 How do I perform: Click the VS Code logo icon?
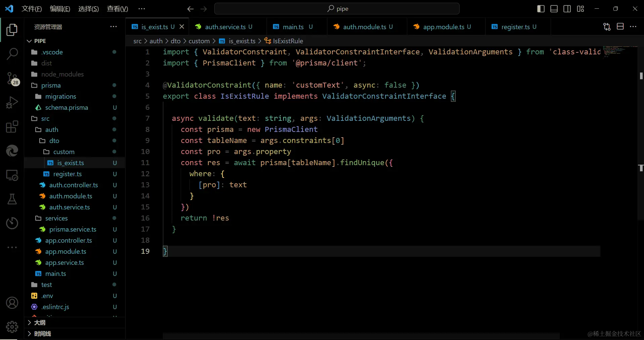point(9,9)
